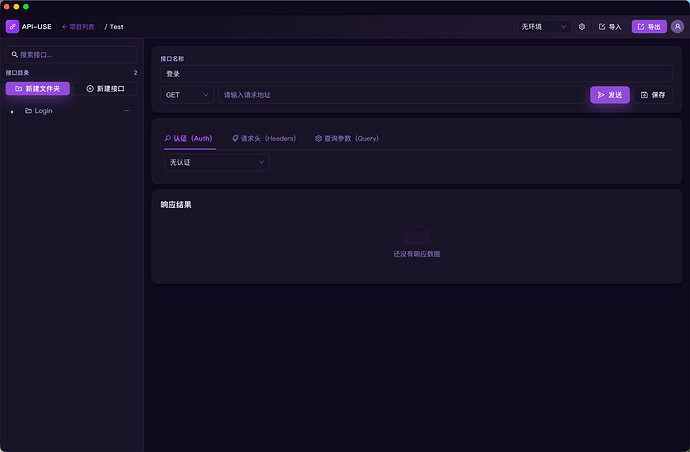The width and height of the screenshot is (690, 452).
Task: Create a new endpoint with 新建接口
Action: 106,88
